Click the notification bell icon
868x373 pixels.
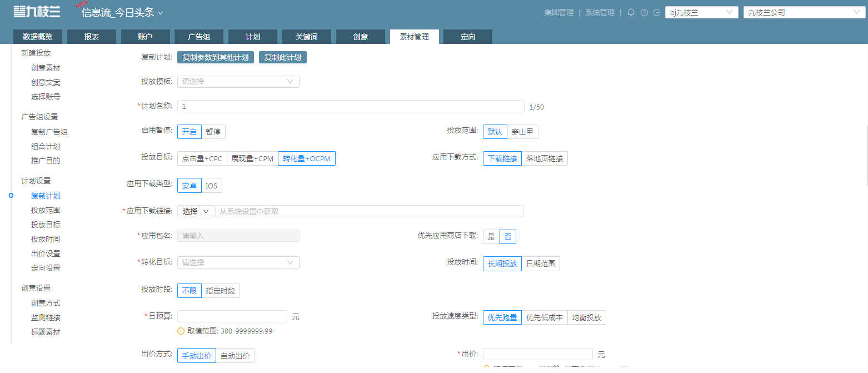(631, 12)
